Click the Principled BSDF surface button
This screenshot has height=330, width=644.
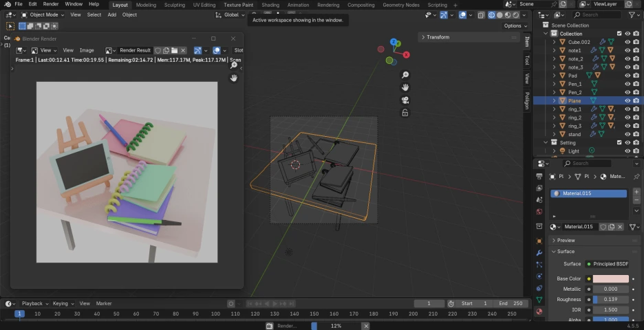(x=609, y=264)
